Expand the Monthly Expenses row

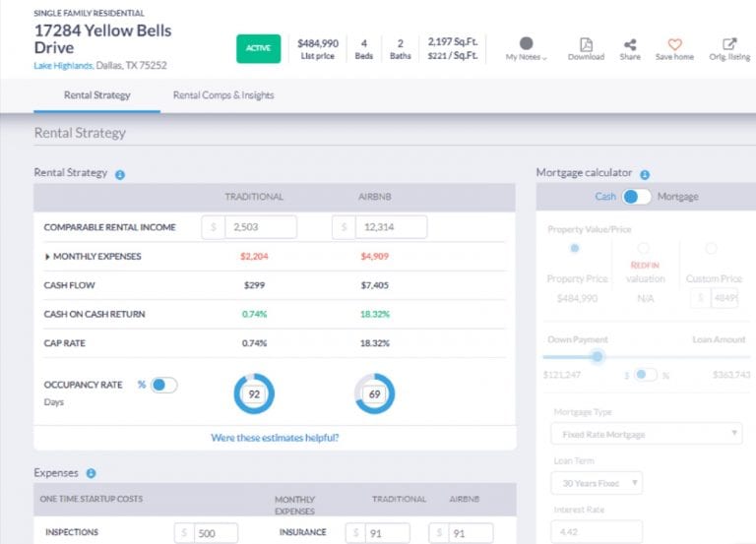tap(47, 256)
